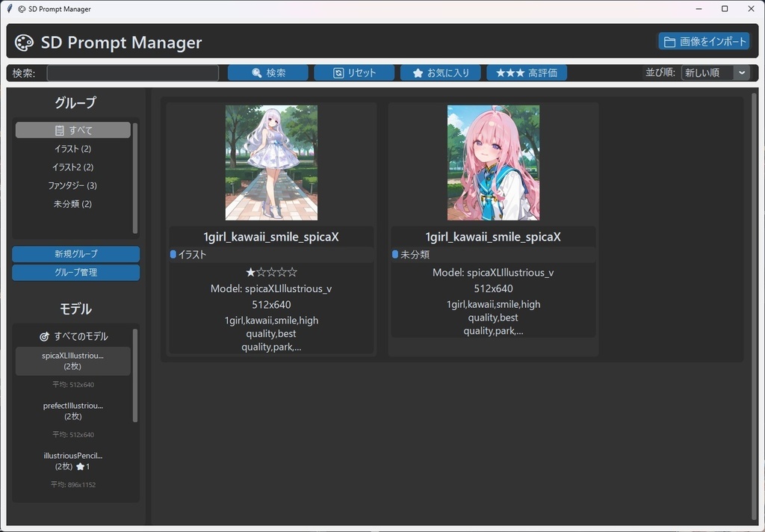765x532 pixels.
Task: Click the model list scrollbar
Action: click(135, 375)
